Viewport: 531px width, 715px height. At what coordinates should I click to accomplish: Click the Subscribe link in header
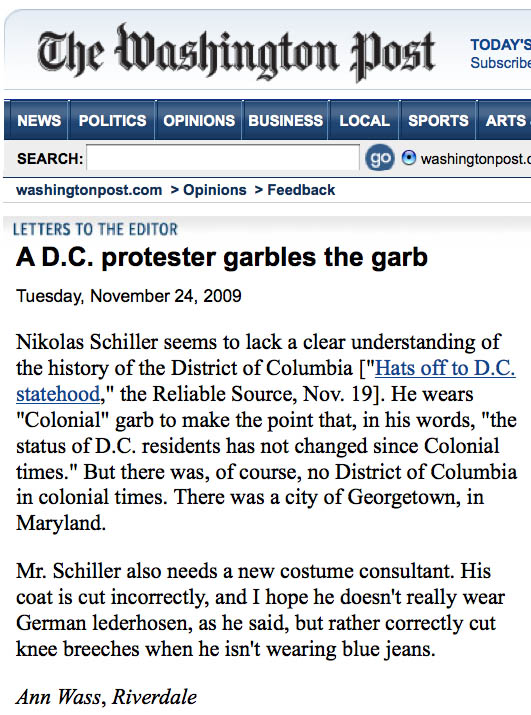coord(501,62)
